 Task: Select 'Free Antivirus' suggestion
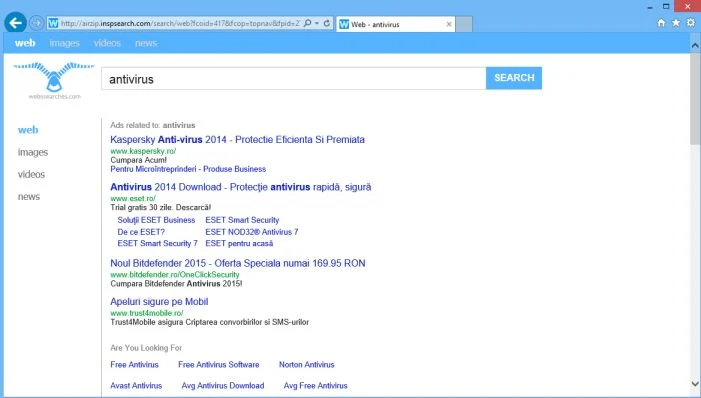pos(135,365)
